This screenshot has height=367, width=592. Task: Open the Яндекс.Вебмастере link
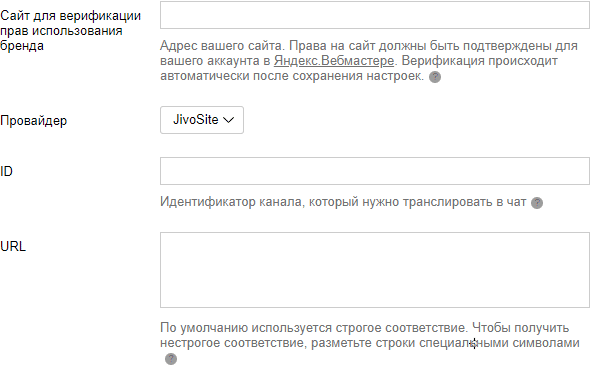[x=334, y=61]
